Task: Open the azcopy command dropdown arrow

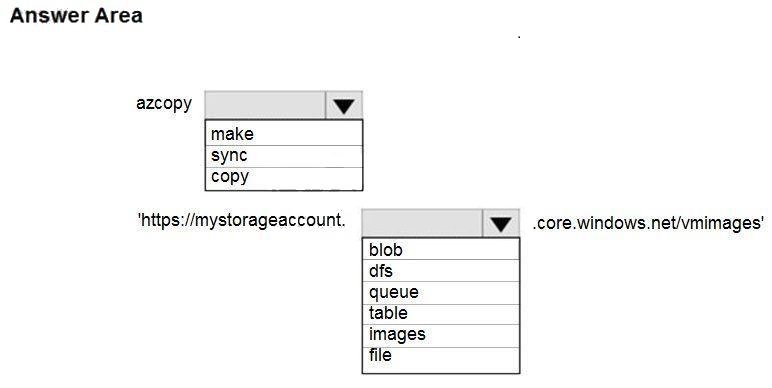Action: click(344, 105)
